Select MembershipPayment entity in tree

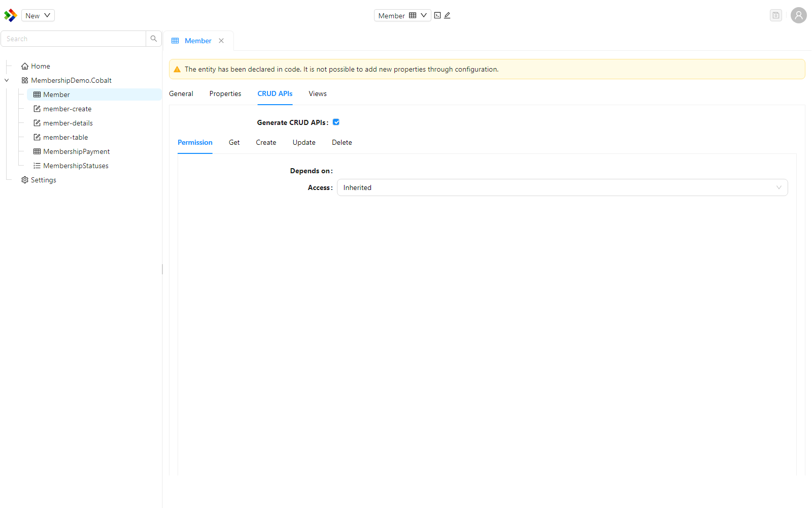click(x=76, y=151)
